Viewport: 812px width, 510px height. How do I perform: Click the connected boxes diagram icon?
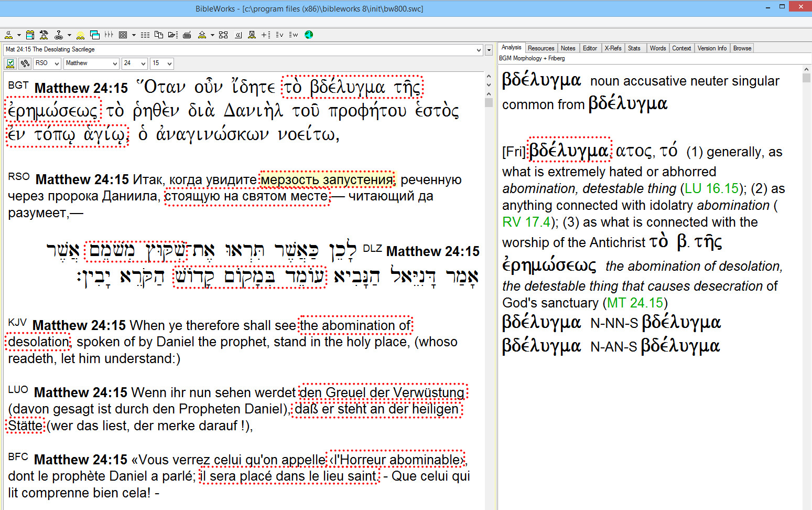pyautogui.click(x=223, y=35)
